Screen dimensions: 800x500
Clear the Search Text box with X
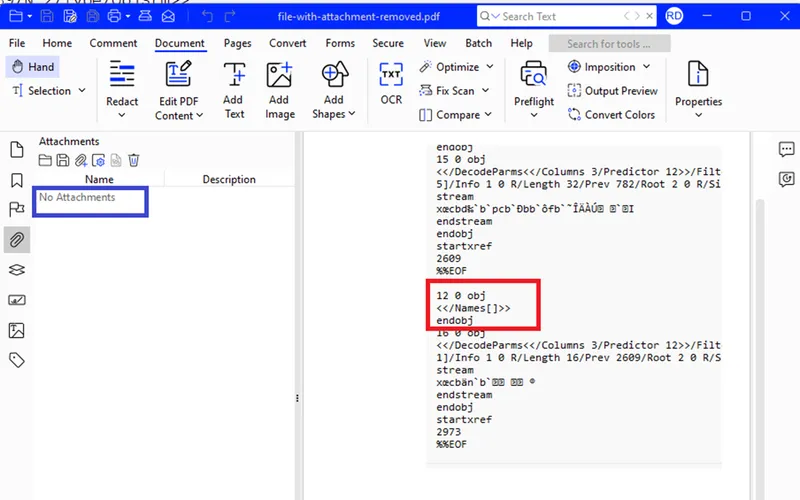tap(649, 16)
